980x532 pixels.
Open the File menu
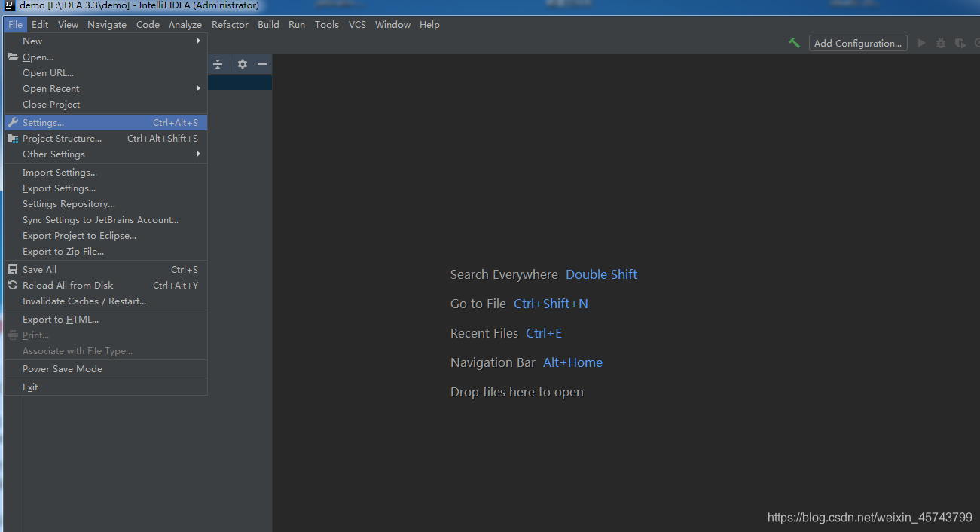click(16, 25)
